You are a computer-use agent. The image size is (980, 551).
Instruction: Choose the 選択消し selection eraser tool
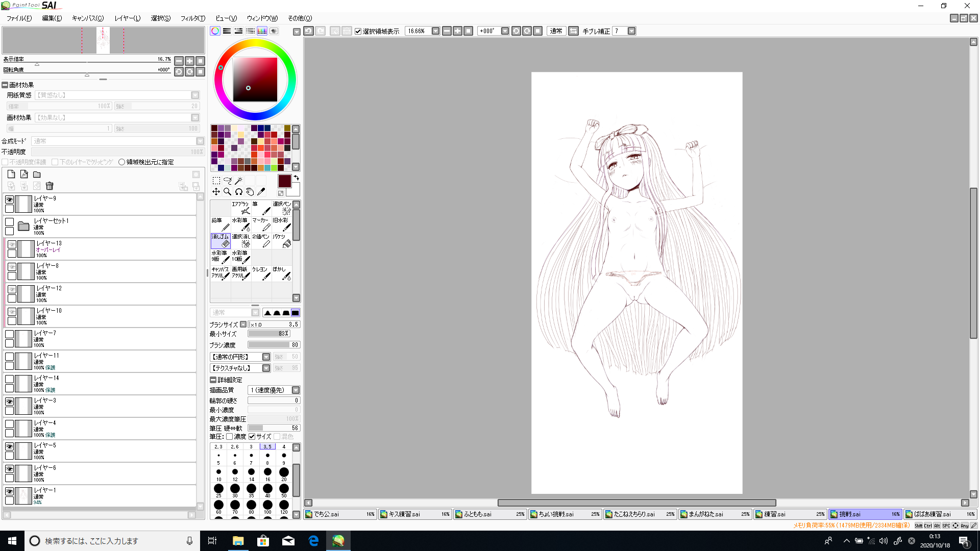(x=241, y=241)
